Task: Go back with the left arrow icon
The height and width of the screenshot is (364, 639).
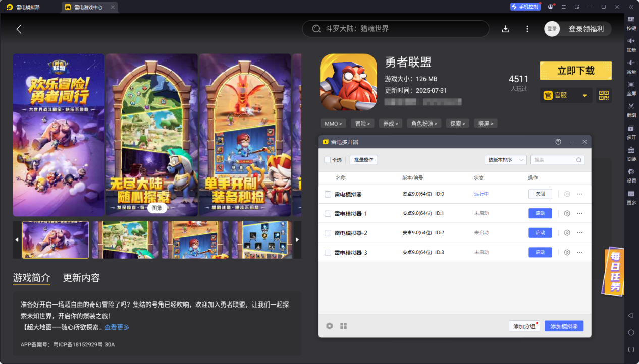Action: pyautogui.click(x=19, y=29)
